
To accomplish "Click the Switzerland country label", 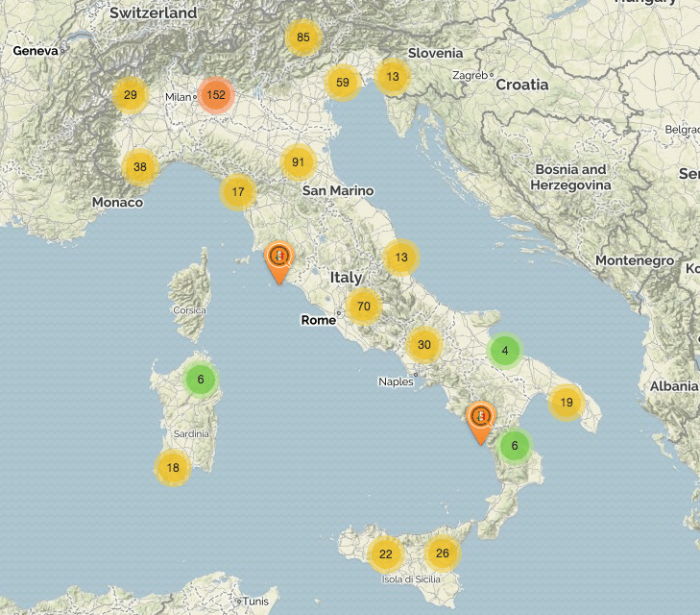I will pyautogui.click(x=153, y=12).
